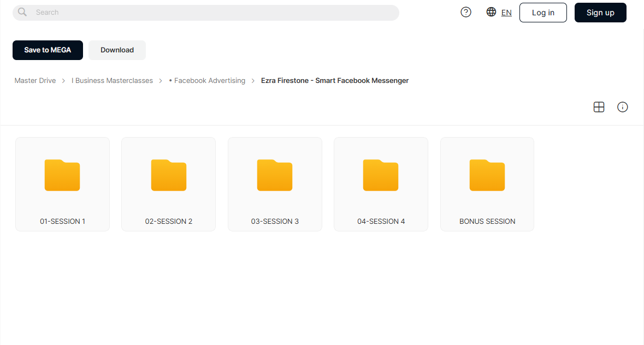Go to I Business Masterclasses breadcrumb
644x345 pixels.
(x=112, y=81)
